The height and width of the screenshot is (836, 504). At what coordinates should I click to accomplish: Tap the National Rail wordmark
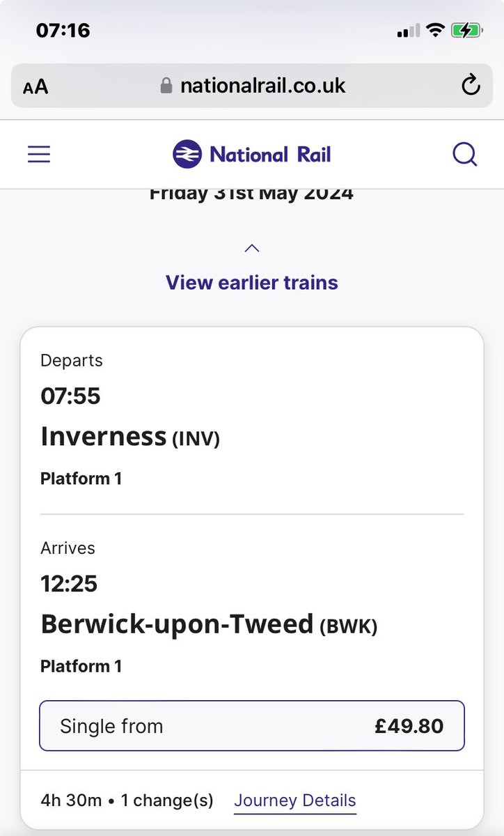pos(270,154)
